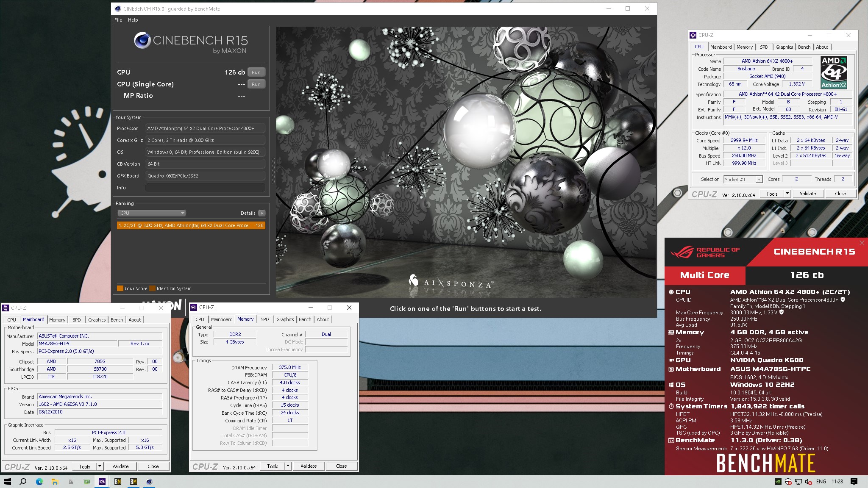The height and width of the screenshot is (488, 868).
Task: Click Validate in CPU-Z Memory window
Action: [309, 466]
